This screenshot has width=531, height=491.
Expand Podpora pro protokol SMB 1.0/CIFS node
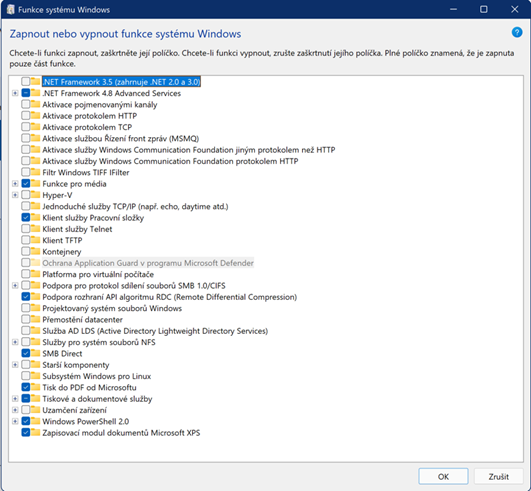15,285
